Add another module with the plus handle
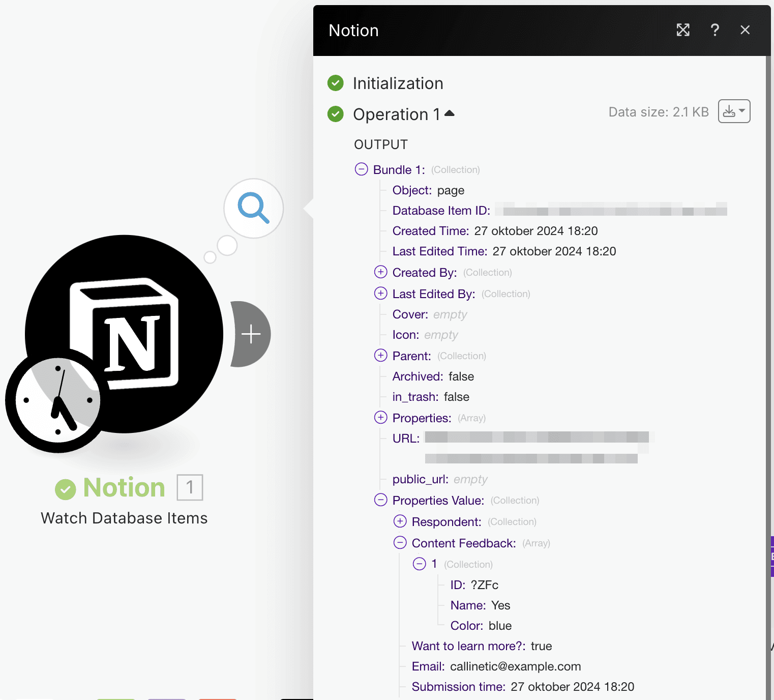Screen dimensions: 774x700 (251, 334)
